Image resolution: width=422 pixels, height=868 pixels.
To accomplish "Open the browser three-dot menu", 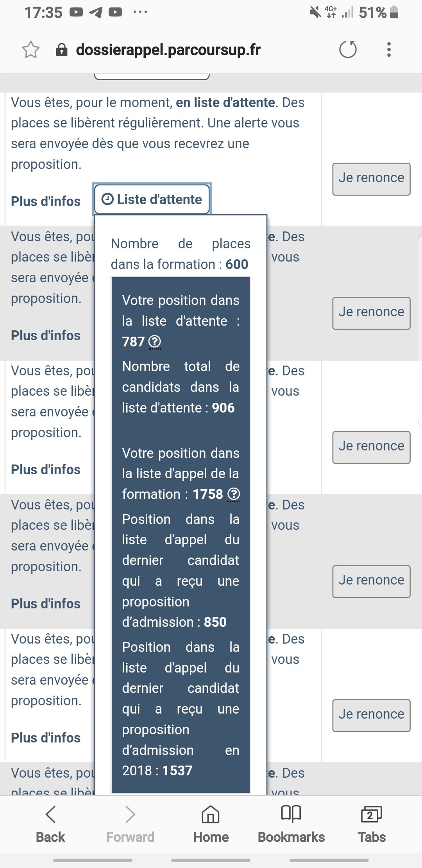I will click(388, 50).
